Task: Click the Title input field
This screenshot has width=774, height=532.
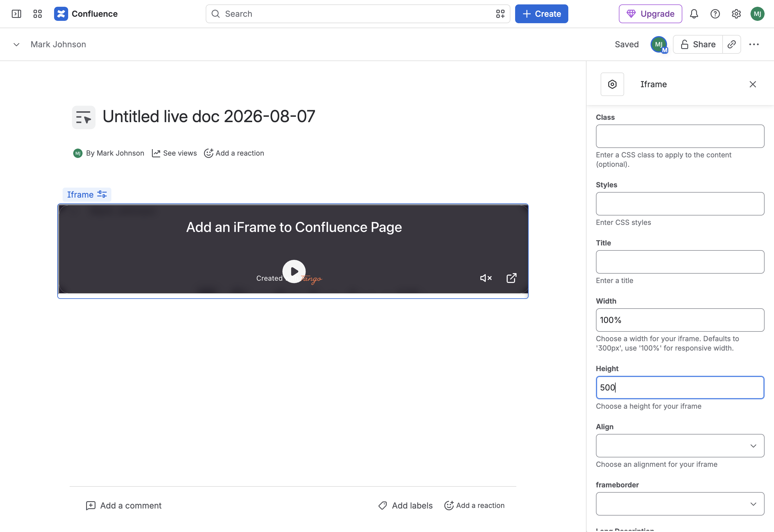Action: click(x=680, y=262)
